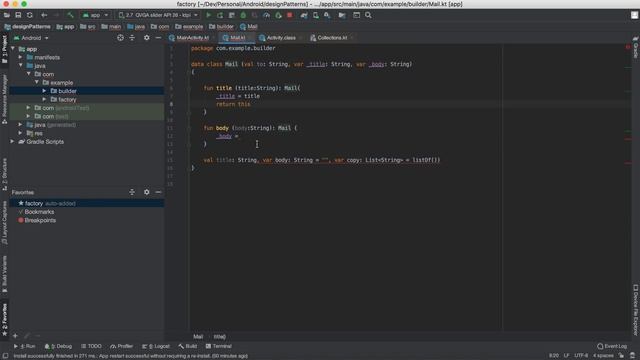This screenshot has width=640, height=360.
Task: Collapse the java folder arrow
Action: (21, 66)
